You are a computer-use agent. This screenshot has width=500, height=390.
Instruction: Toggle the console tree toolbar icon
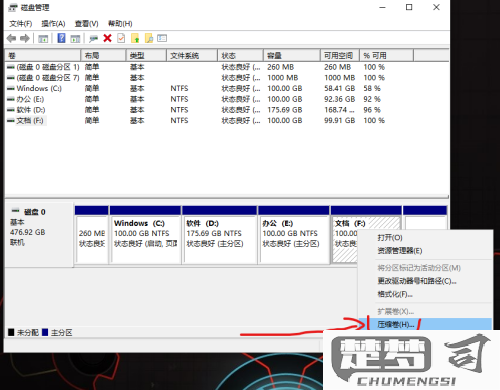43,39
